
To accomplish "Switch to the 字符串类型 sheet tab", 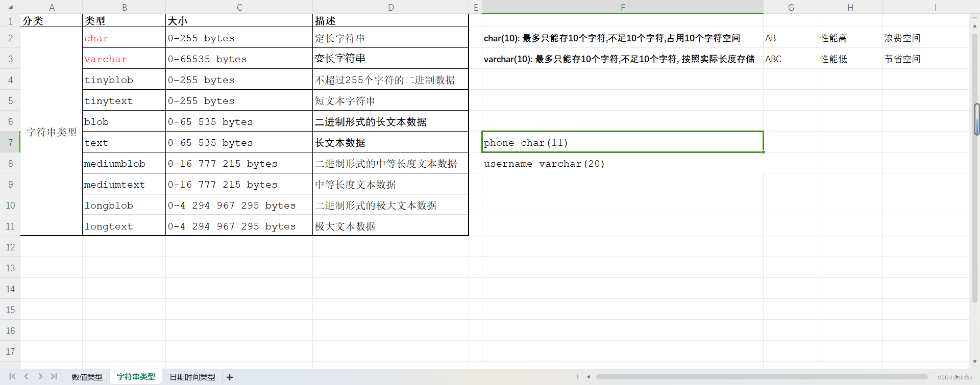I will coord(136,376).
